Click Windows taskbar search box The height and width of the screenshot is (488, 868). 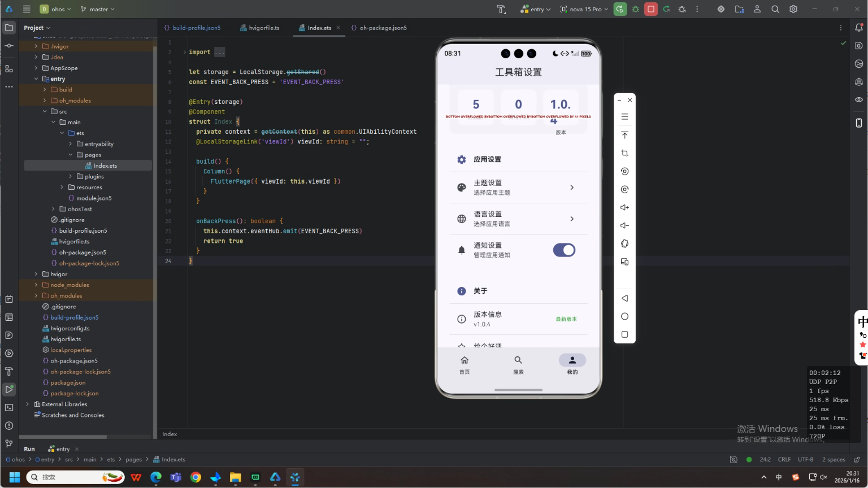click(x=76, y=477)
